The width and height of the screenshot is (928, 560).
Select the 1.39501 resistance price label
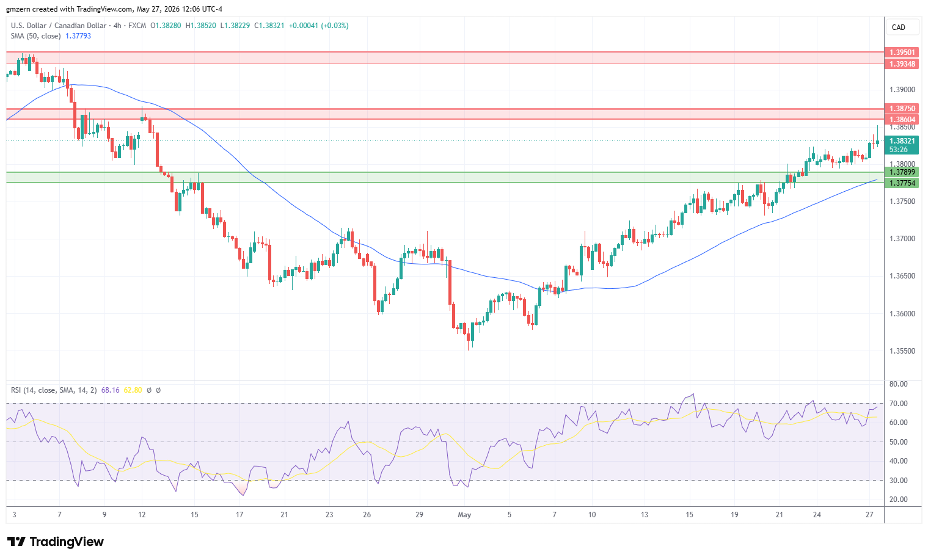pos(902,53)
